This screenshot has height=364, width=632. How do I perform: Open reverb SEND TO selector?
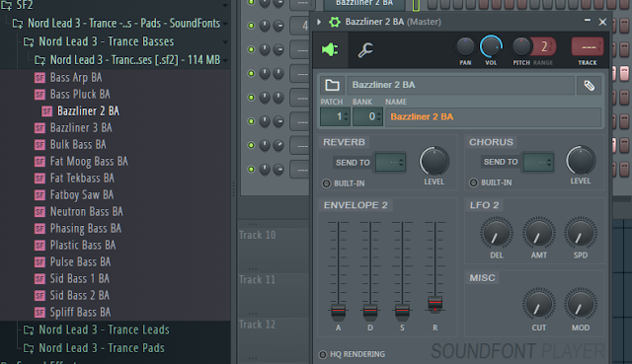[x=390, y=162]
